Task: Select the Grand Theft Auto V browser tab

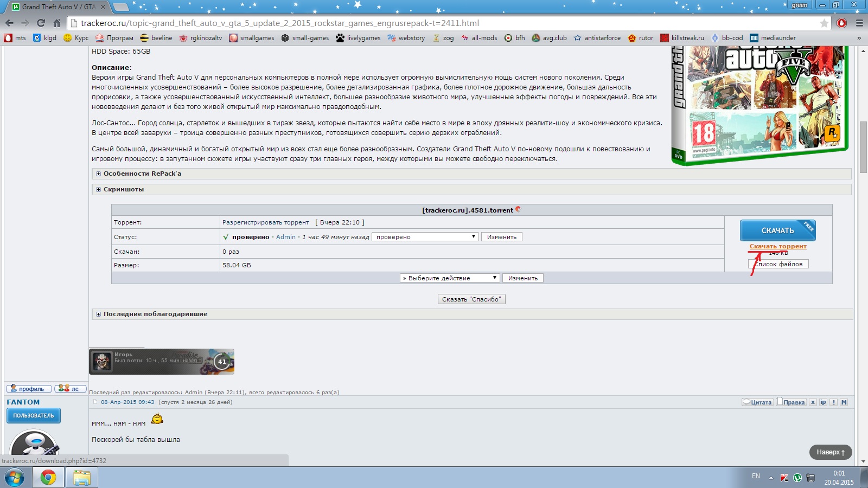Action: 59,7
